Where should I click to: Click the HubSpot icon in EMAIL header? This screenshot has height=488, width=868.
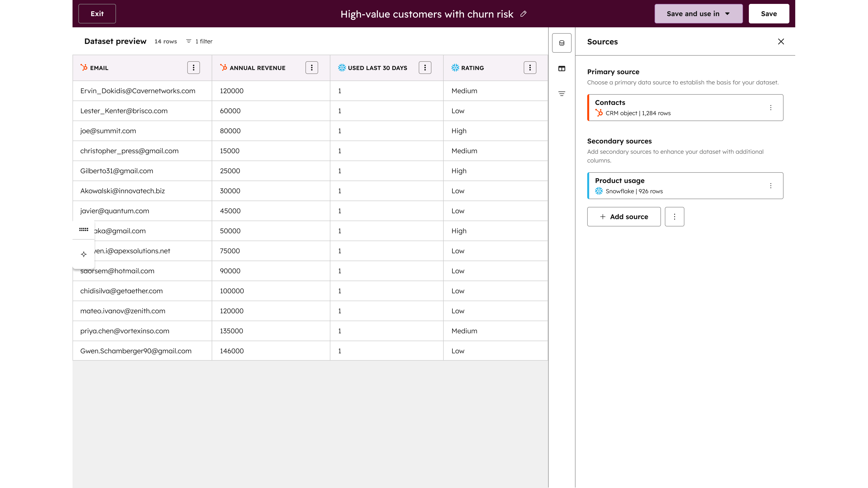pos(84,67)
